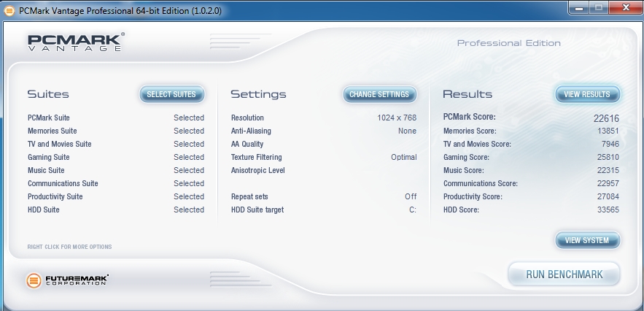Image resolution: width=644 pixels, height=311 pixels.
Task: Click the Gaming Score value 25810
Action: pos(608,157)
